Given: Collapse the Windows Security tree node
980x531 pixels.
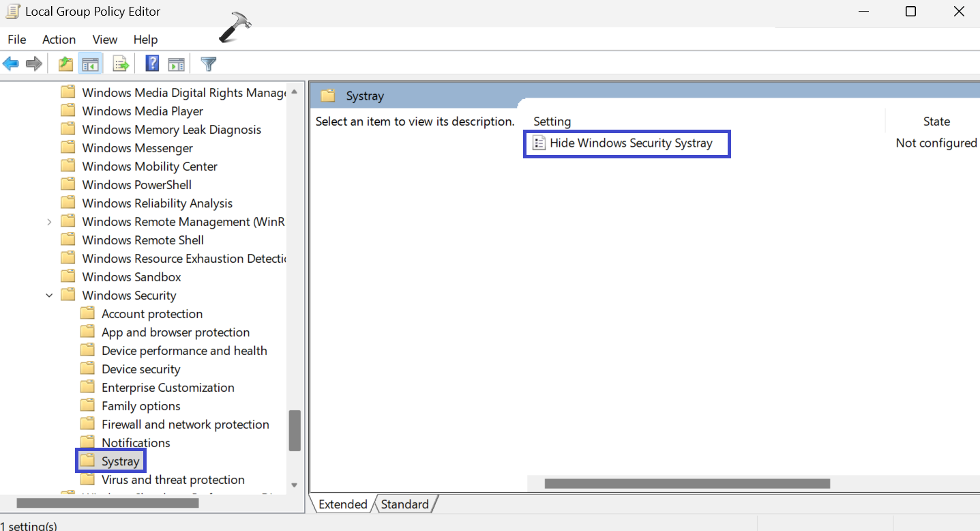Looking at the screenshot, I should click(49, 296).
